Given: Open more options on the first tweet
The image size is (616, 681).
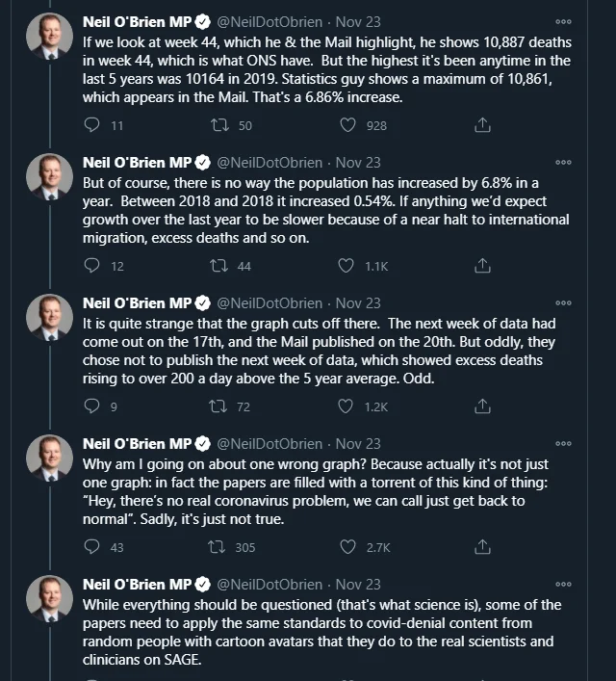Looking at the screenshot, I should point(563,22).
